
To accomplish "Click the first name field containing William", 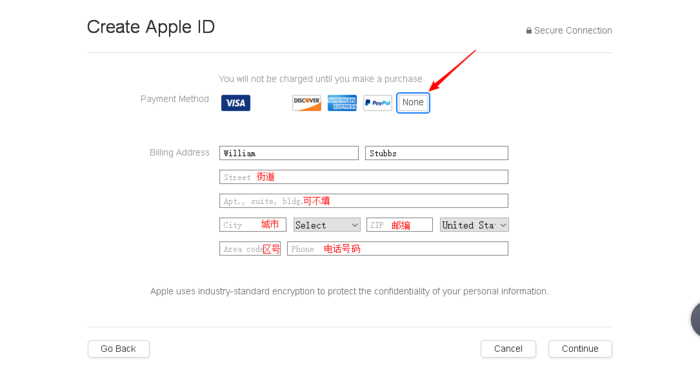I will coord(289,153).
